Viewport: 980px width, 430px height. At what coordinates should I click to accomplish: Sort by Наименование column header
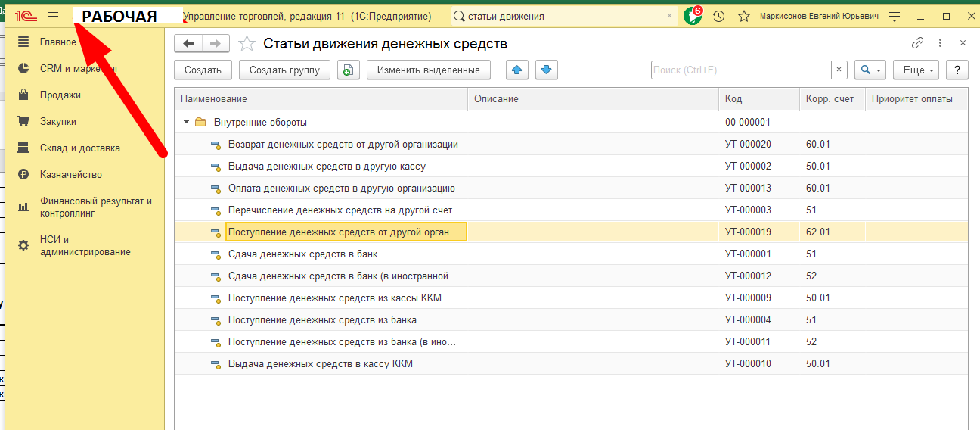point(321,99)
